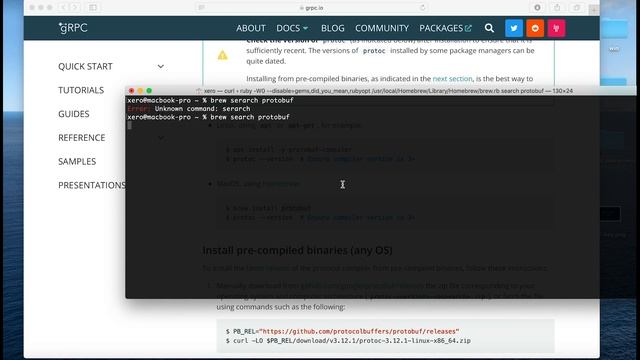This screenshot has width=640, height=360.
Task: Follow the 'next section' link
Action: [x=452, y=78]
